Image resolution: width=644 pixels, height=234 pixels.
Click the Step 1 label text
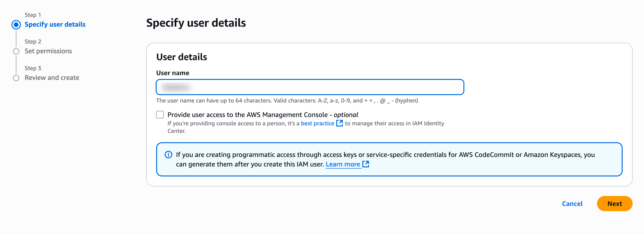(33, 15)
